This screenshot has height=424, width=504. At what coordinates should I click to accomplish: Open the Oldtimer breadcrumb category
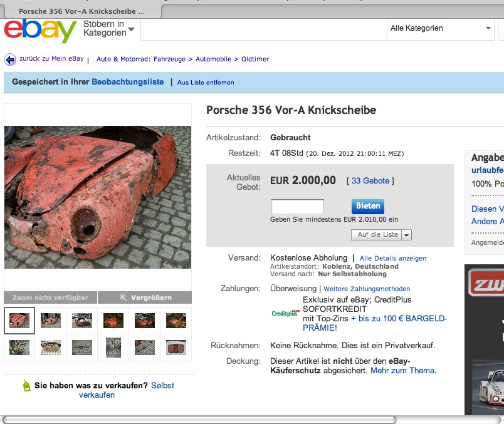pyautogui.click(x=255, y=59)
